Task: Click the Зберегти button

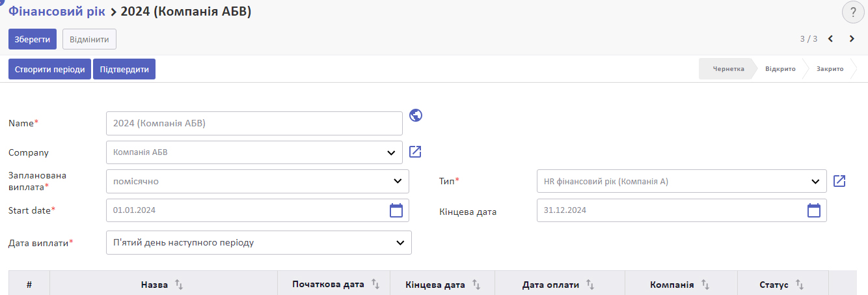Action: click(x=33, y=39)
